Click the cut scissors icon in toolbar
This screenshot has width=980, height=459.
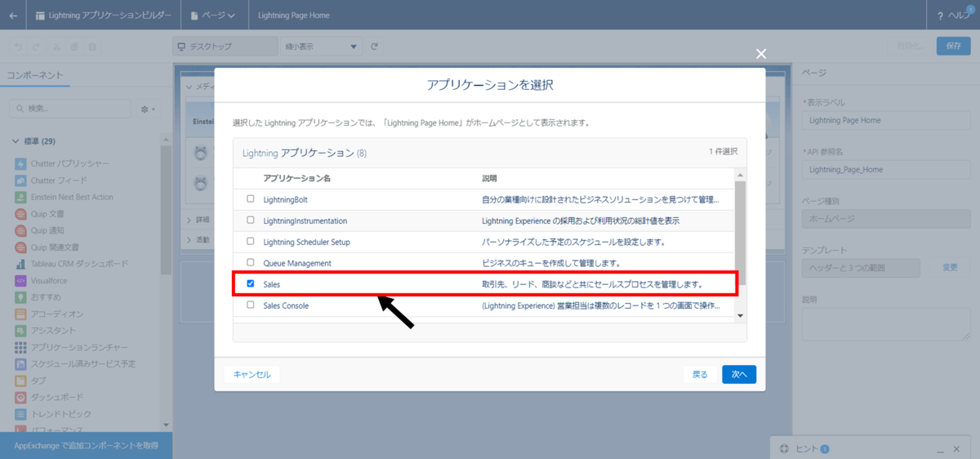tap(58, 47)
